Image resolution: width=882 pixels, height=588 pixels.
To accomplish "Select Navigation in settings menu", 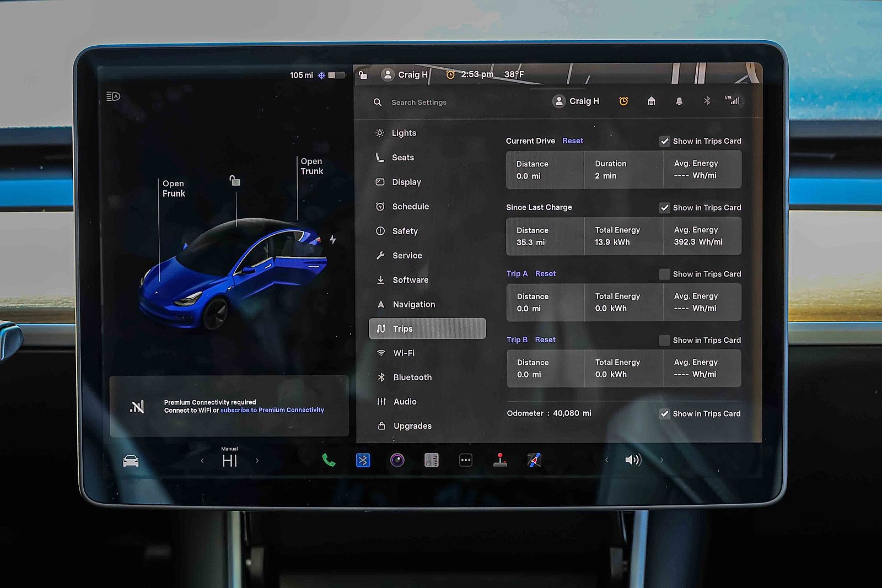I will pos(413,304).
